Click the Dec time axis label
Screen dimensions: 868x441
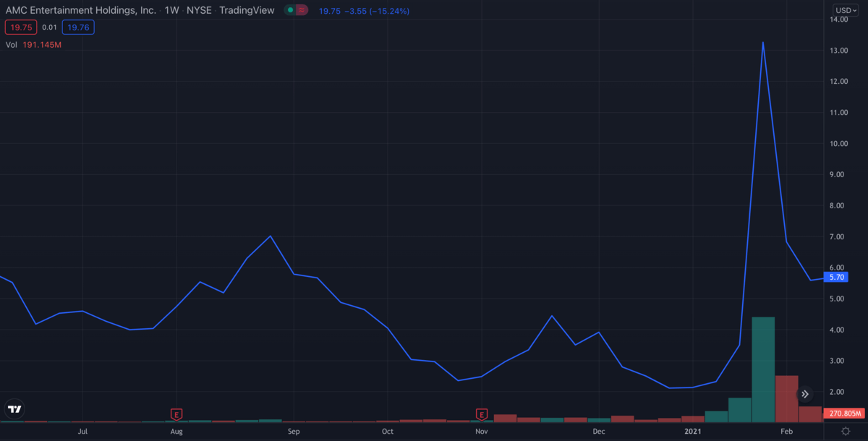click(x=599, y=432)
